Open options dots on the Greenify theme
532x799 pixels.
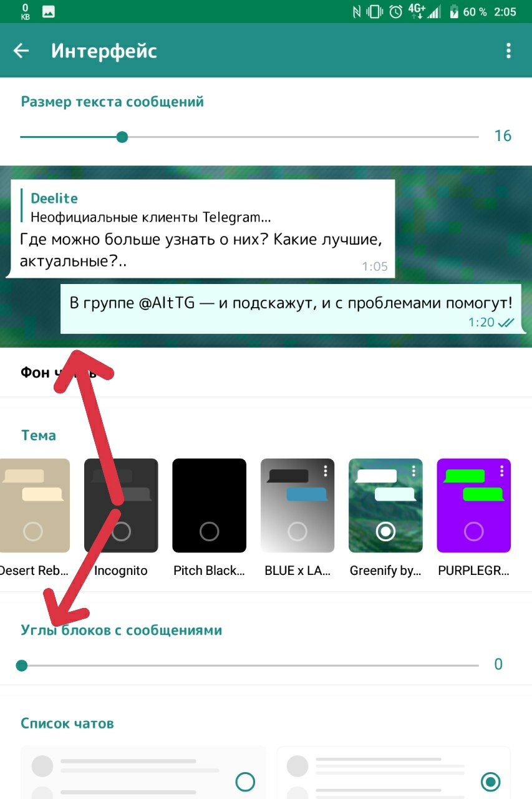pyautogui.click(x=414, y=471)
